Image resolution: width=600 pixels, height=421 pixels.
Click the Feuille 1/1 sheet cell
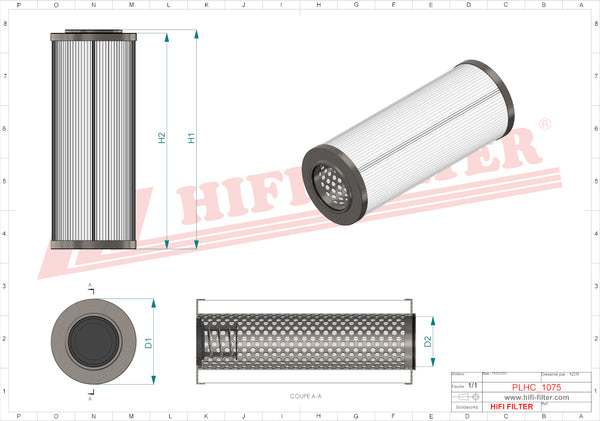[x=467, y=384]
